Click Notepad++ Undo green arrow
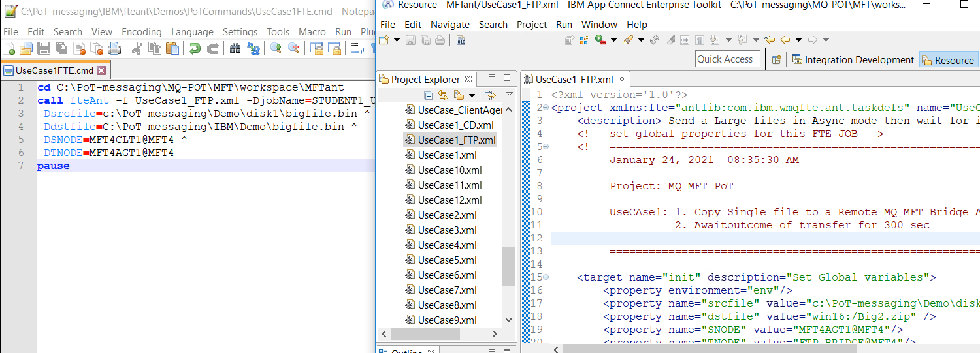 (x=195, y=48)
